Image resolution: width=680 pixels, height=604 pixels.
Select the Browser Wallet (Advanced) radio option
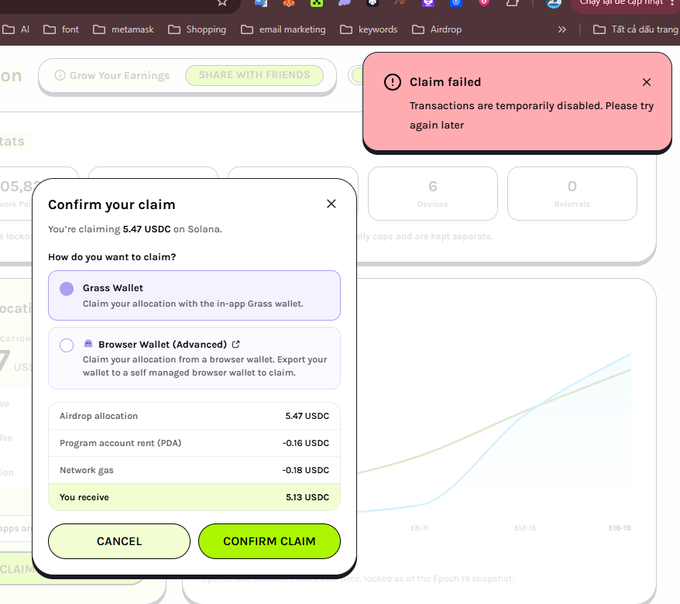[66, 346]
